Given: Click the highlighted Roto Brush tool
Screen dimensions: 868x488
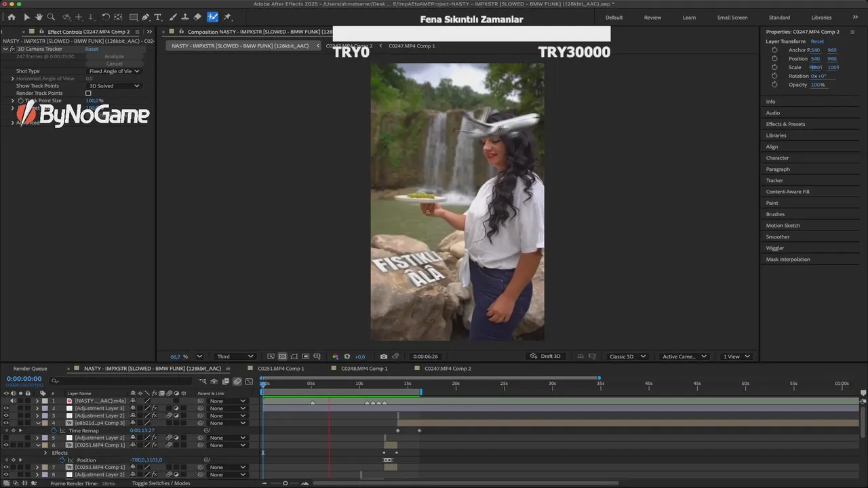Looking at the screenshot, I should click(x=213, y=17).
